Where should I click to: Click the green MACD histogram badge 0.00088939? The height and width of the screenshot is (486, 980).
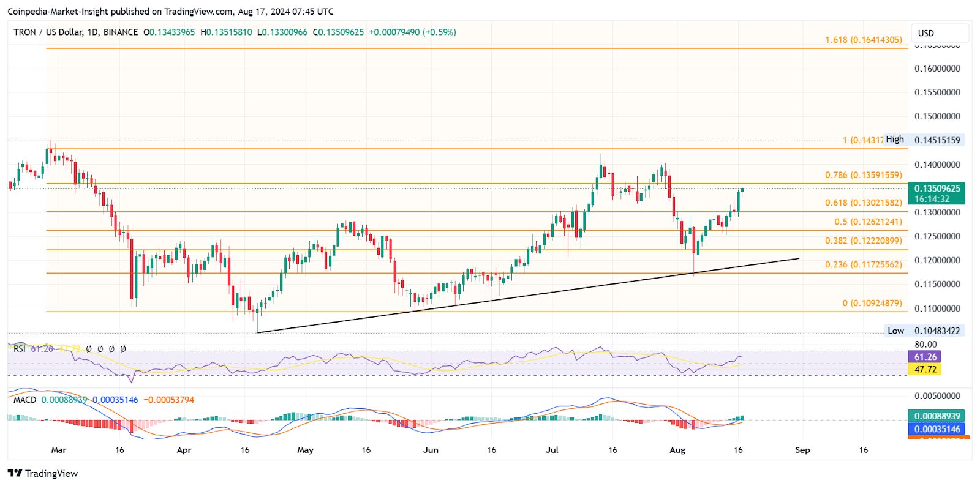coord(937,416)
